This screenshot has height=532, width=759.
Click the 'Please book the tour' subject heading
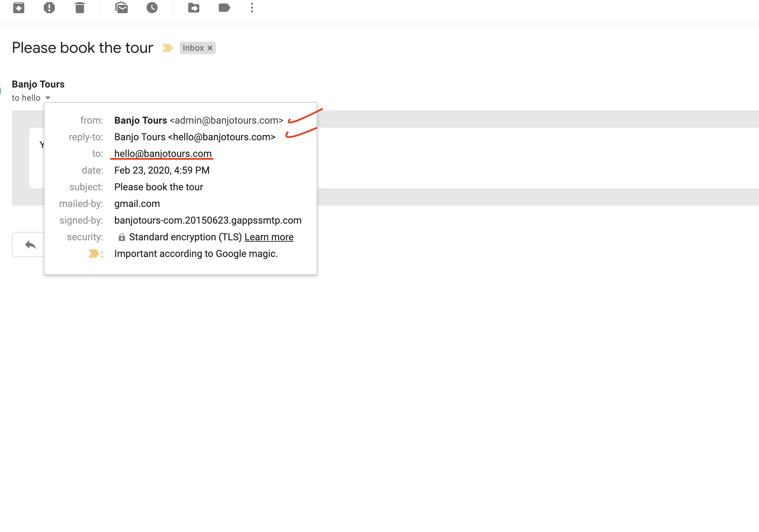83,48
